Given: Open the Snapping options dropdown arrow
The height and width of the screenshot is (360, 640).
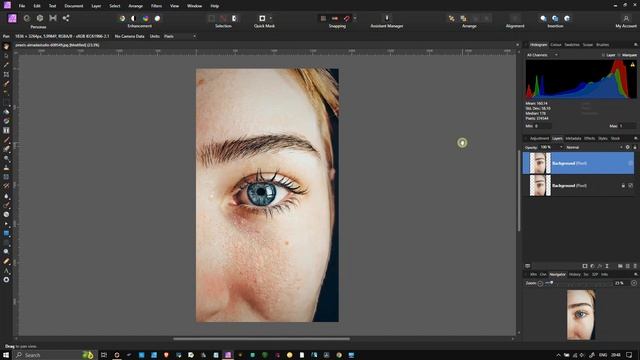Looking at the screenshot, I should coord(355,18).
